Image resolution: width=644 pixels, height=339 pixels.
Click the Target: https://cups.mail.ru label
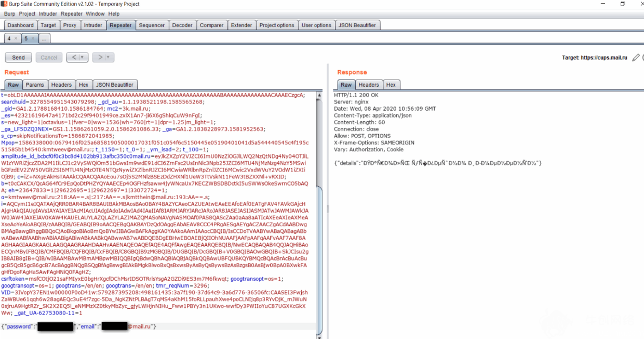pyautogui.click(x=595, y=58)
